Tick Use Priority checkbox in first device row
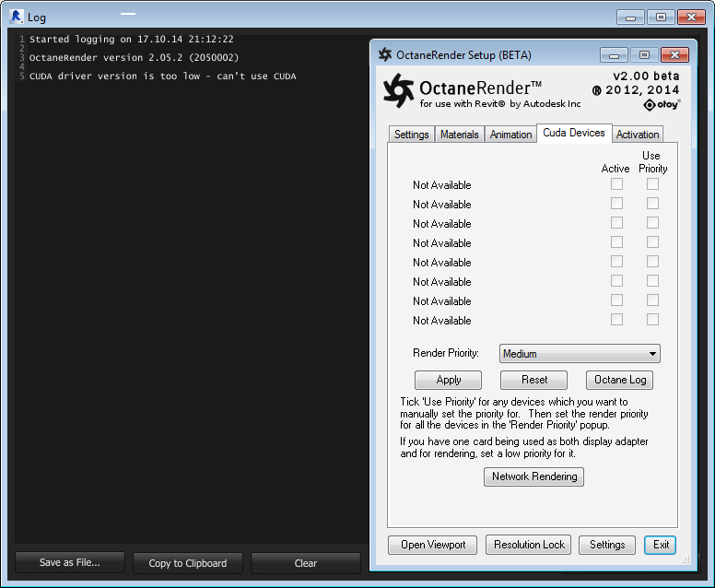This screenshot has width=715, height=588. [652, 183]
